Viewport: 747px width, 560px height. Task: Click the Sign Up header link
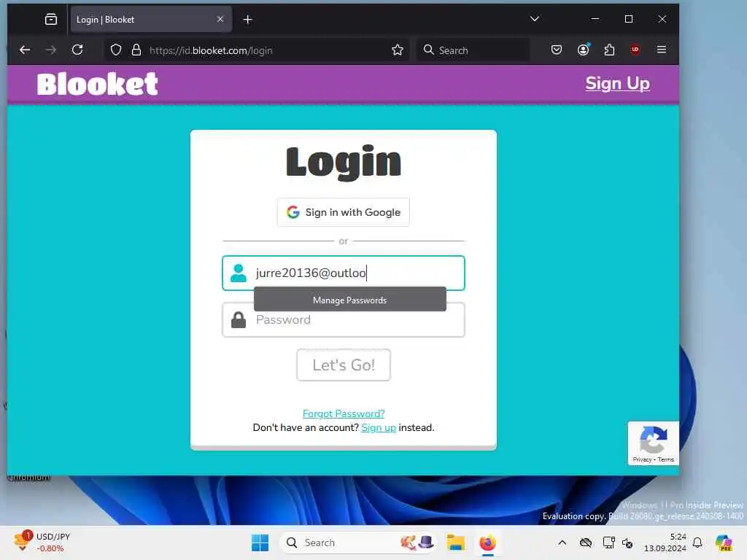click(x=617, y=83)
